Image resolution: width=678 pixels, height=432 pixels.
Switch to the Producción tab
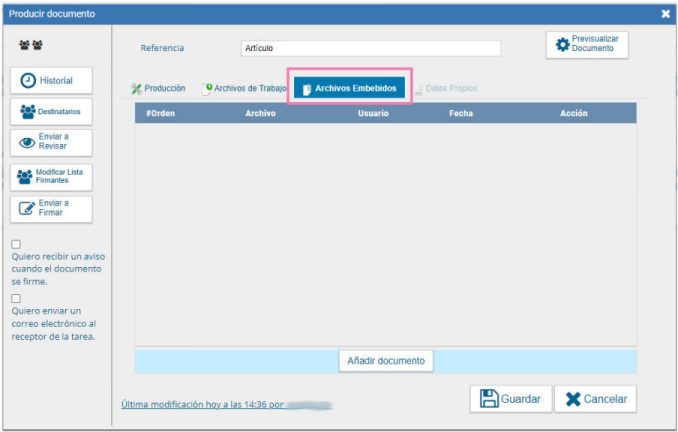pos(158,88)
